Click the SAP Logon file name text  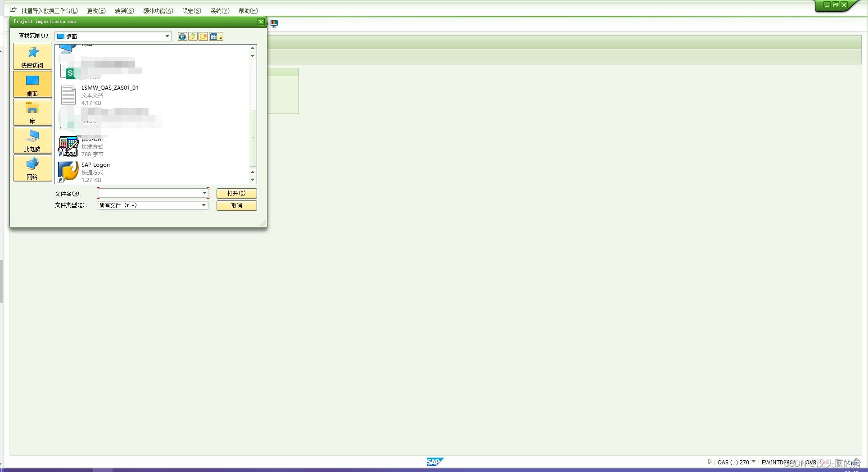[95, 165]
